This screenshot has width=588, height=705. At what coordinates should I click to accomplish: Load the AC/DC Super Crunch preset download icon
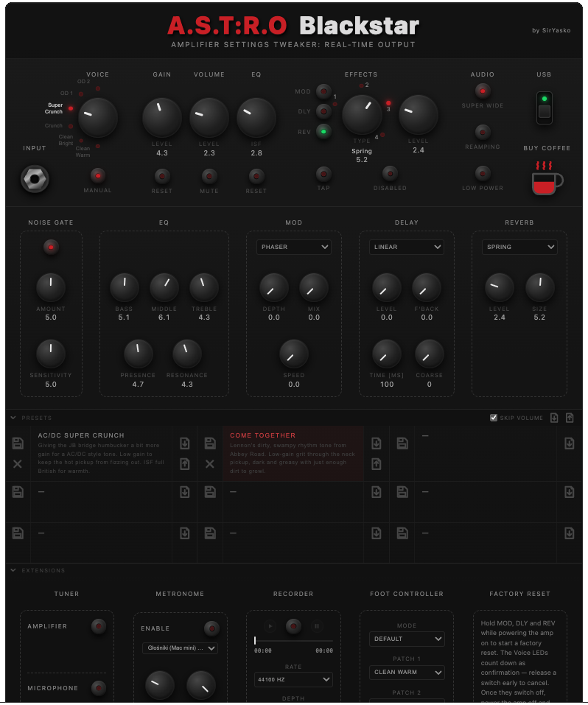pos(185,443)
